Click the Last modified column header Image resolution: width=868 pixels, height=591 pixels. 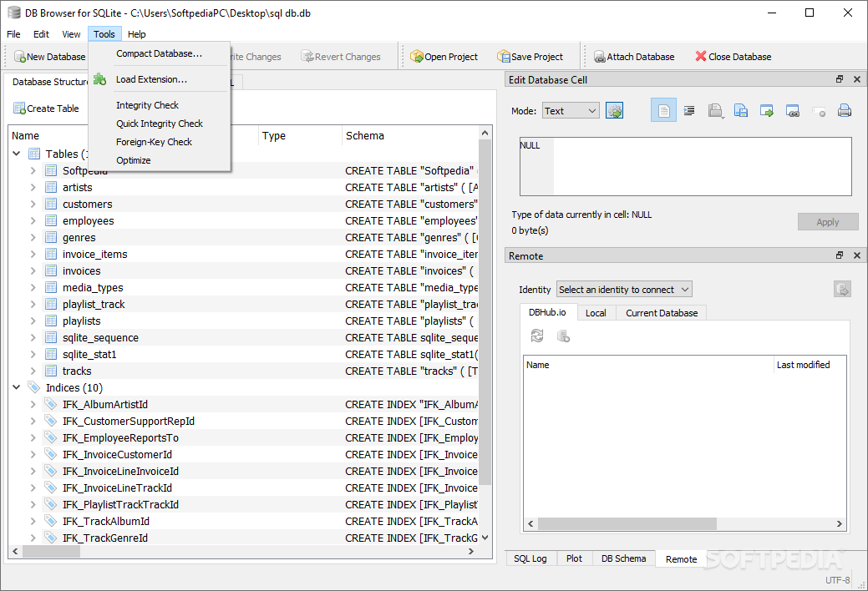(x=810, y=365)
